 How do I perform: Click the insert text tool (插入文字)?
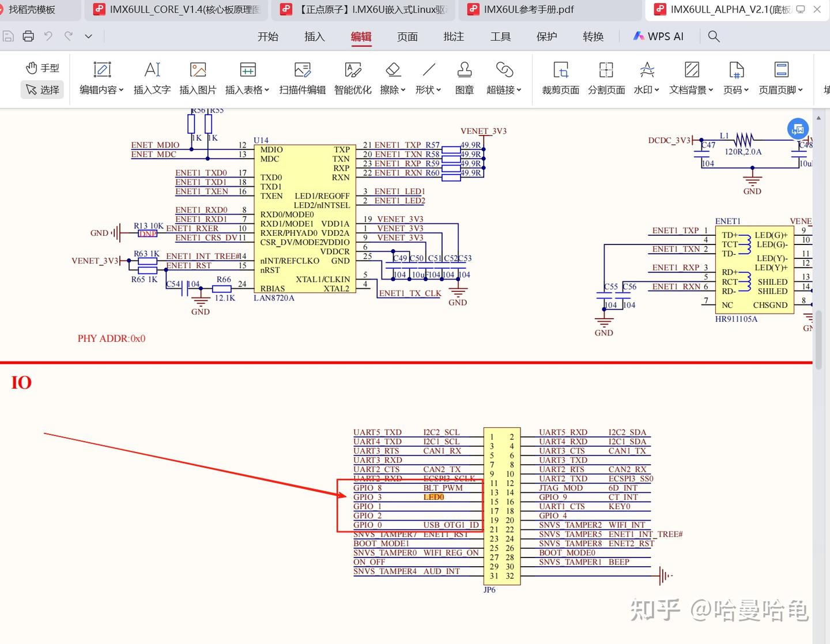tap(152, 78)
